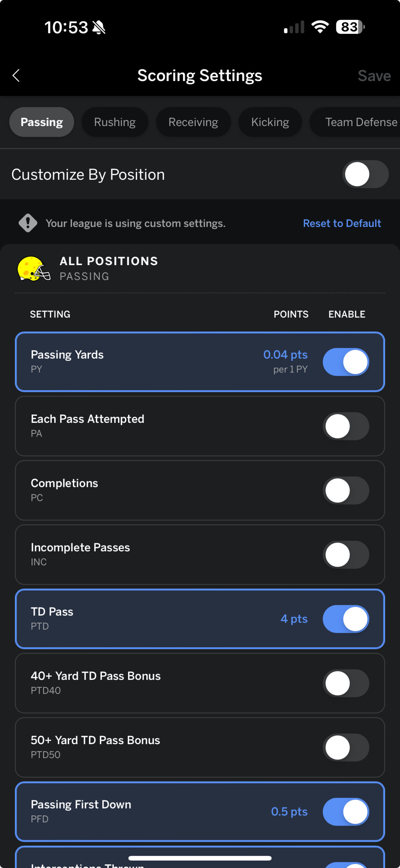
Task: Turn on Completions scoring toggle
Action: coord(346,490)
